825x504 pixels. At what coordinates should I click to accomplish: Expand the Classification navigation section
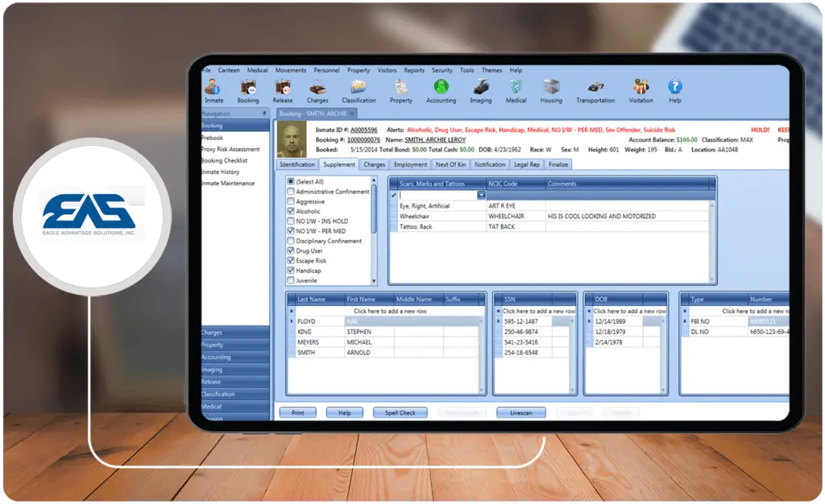(234, 395)
